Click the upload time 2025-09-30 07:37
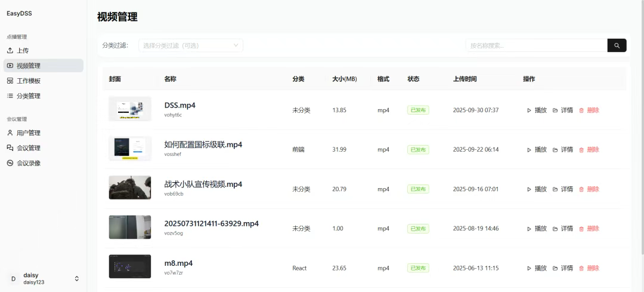The height and width of the screenshot is (292, 644). (476, 110)
